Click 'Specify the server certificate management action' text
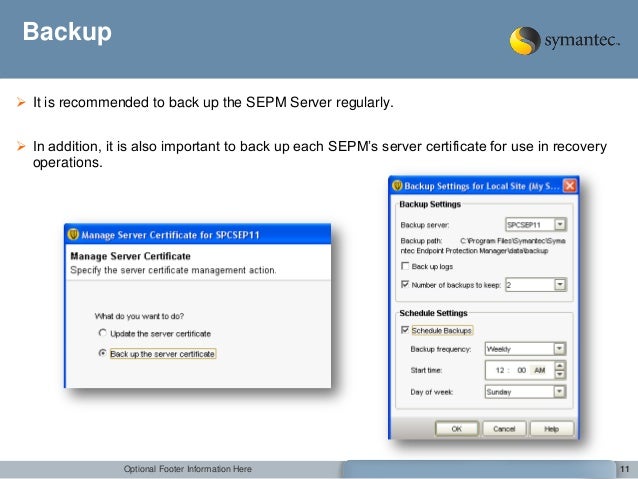 [173, 270]
